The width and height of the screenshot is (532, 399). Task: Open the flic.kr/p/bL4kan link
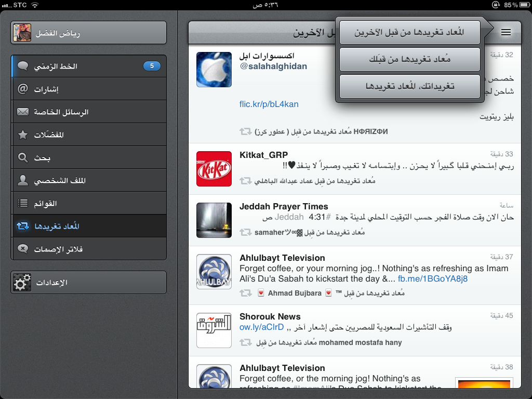pyautogui.click(x=269, y=104)
